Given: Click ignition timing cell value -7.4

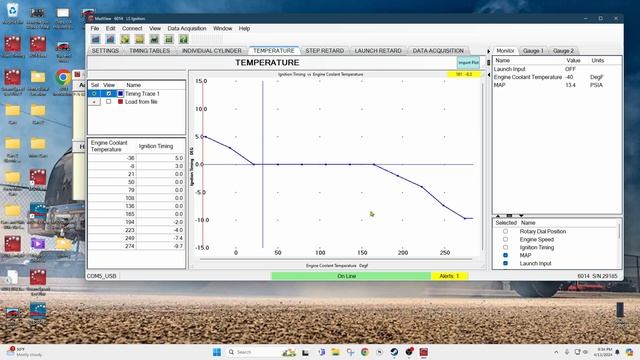Looking at the screenshot, I should click(160, 238).
